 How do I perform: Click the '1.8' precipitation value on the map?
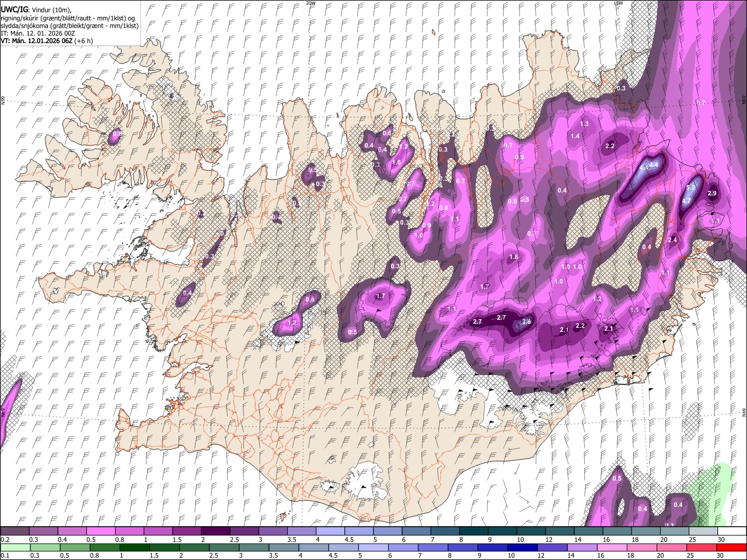[x=514, y=257]
